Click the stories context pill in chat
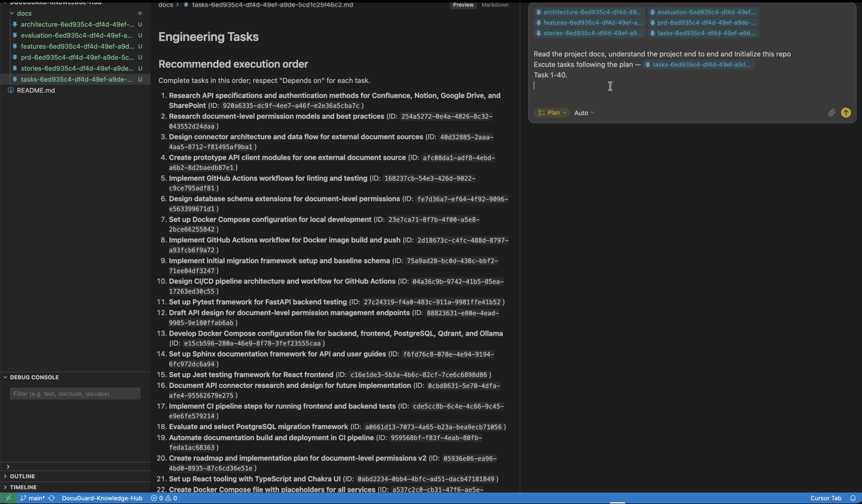The image size is (862, 504). (x=589, y=33)
